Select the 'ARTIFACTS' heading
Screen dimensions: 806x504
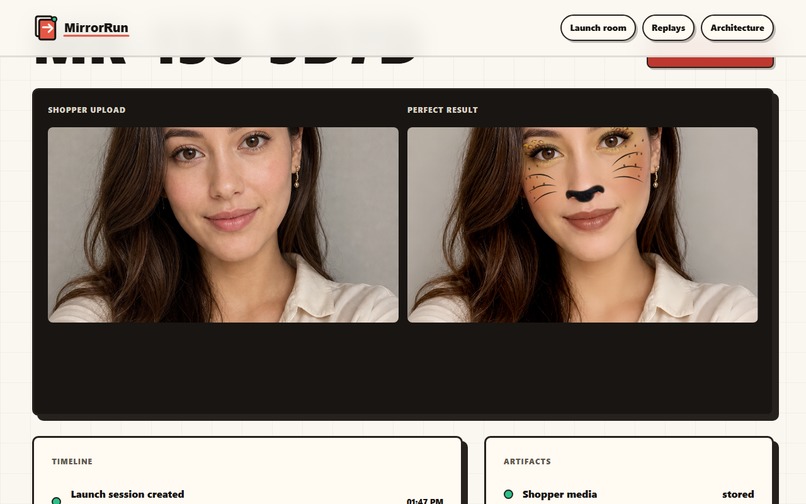(x=527, y=461)
